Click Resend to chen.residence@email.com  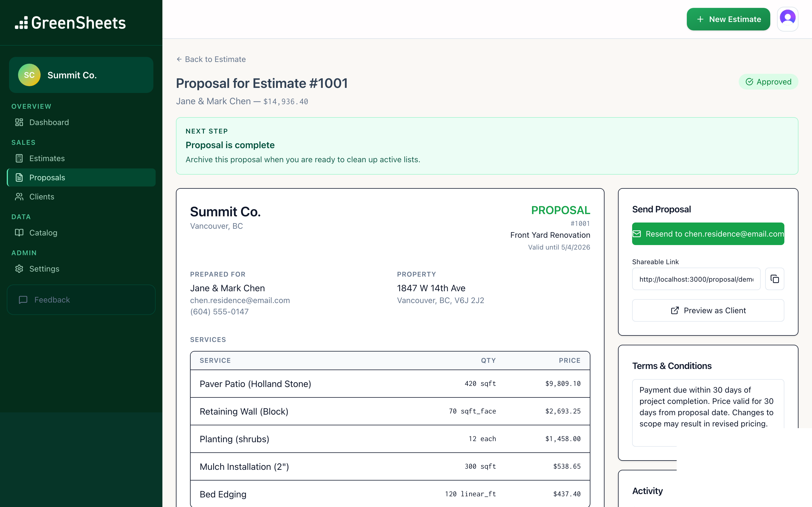click(x=707, y=234)
